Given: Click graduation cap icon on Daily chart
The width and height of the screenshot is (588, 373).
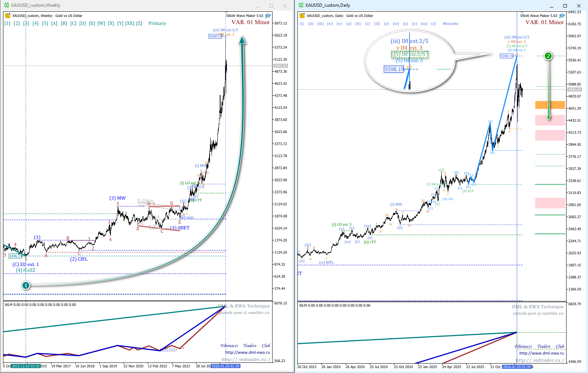Looking at the screenshot, I should click(562, 16).
